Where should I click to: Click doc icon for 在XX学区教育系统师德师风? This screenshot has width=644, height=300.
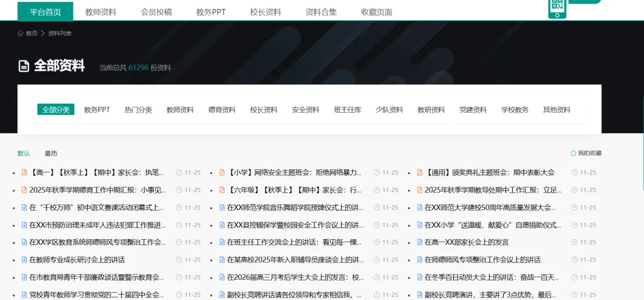tap(24, 242)
